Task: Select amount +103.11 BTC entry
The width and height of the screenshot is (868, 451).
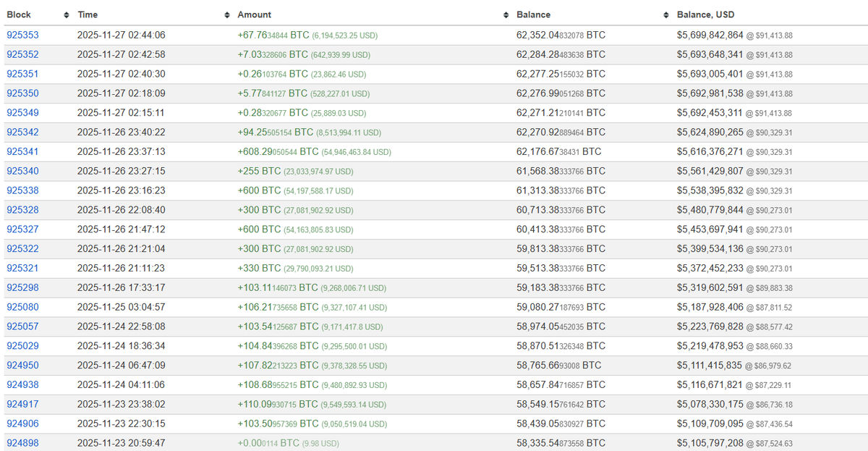Action: pos(312,288)
